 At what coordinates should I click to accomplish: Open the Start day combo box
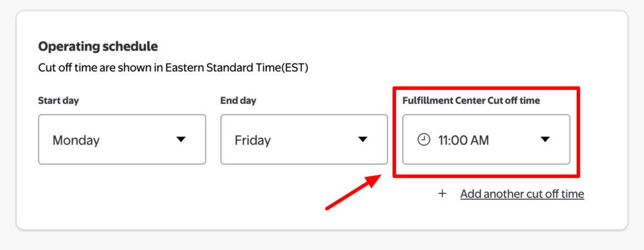pyautogui.click(x=122, y=139)
